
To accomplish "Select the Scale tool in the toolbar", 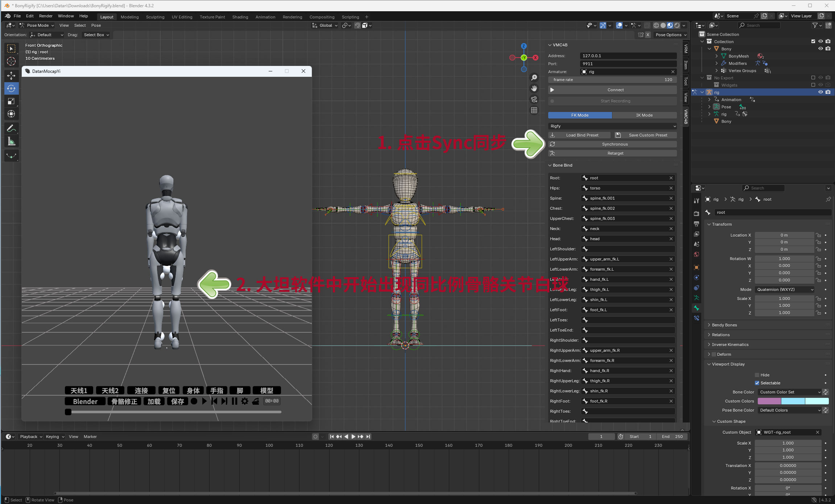I will point(11,101).
